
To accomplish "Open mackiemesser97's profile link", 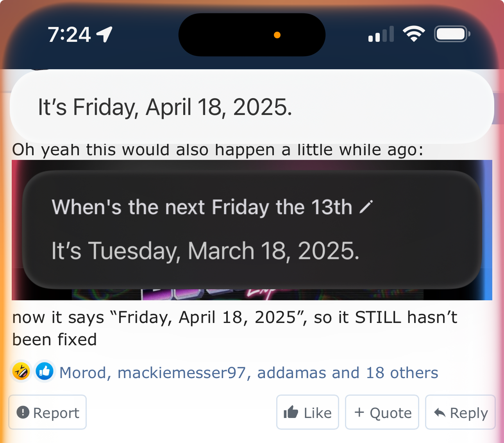I will [x=182, y=373].
